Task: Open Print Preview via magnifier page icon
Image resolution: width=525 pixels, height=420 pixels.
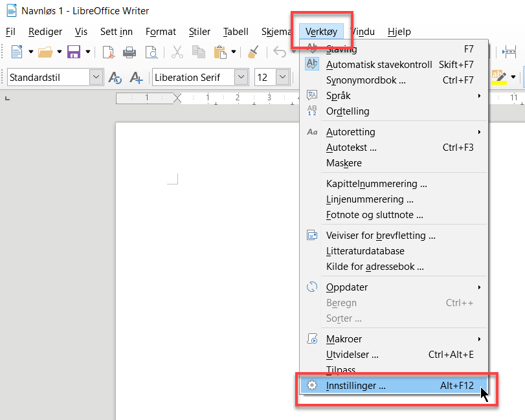Action: pos(151,52)
